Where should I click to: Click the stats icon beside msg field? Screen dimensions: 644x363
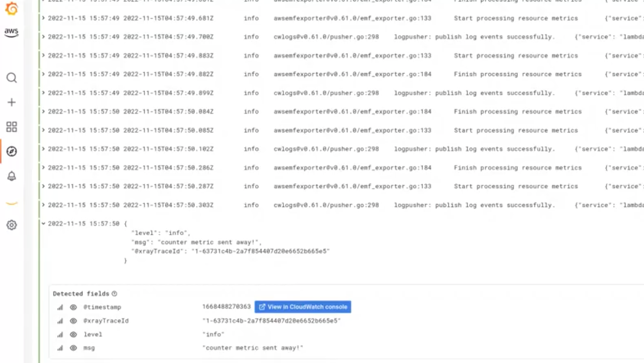pyautogui.click(x=60, y=348)
